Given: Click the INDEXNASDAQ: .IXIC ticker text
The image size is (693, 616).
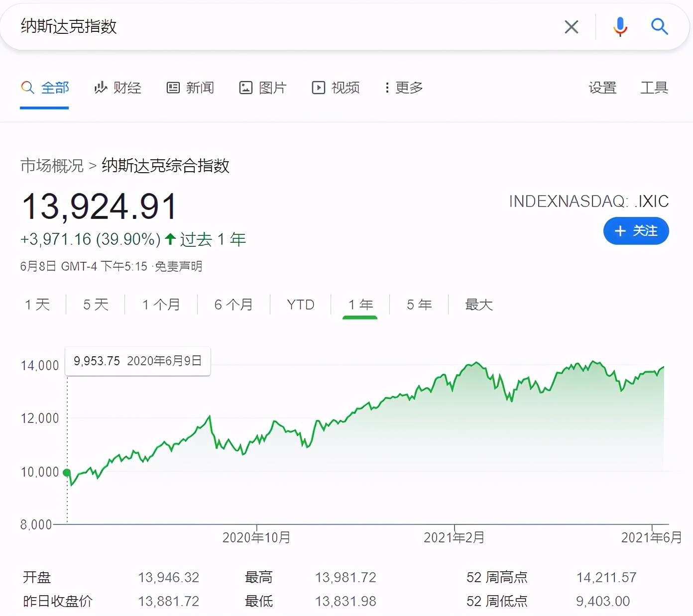Looking at the screenshot, I should [x=588, y=202].
